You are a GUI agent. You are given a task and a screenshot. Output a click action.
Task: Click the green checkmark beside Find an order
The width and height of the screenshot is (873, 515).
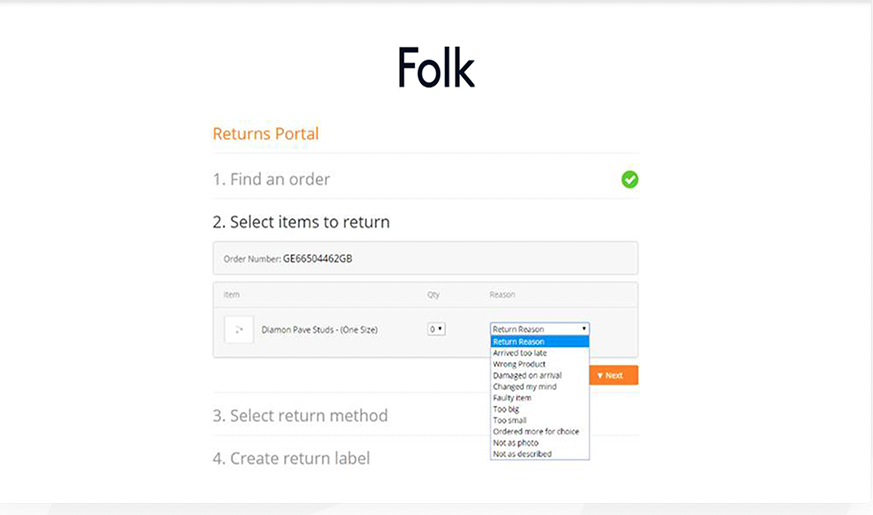coord(630,179)
